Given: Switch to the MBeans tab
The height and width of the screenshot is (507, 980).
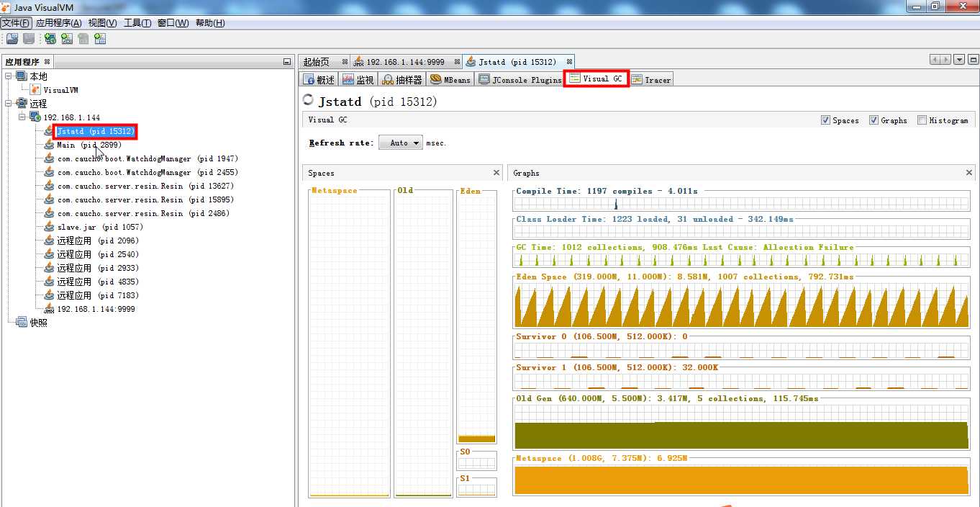Looking at the screenshot, I should coord(450,80).
